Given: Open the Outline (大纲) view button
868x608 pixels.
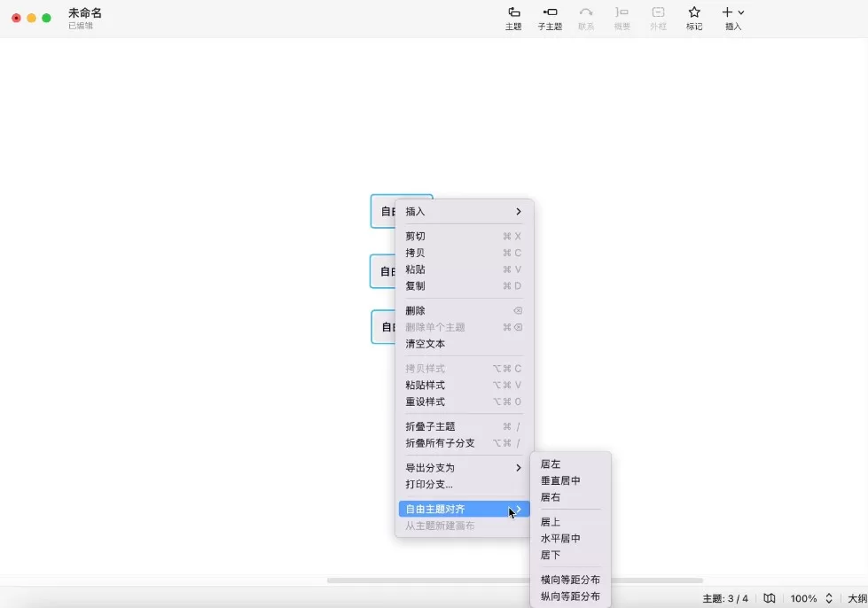Looking at the screenshot, I should [x=856, y=598].
